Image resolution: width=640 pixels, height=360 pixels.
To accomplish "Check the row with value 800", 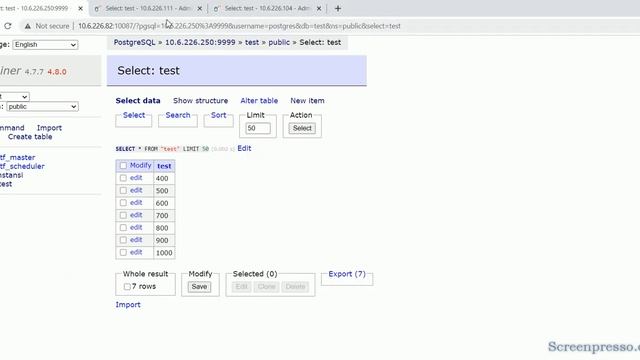I will 123,227.
